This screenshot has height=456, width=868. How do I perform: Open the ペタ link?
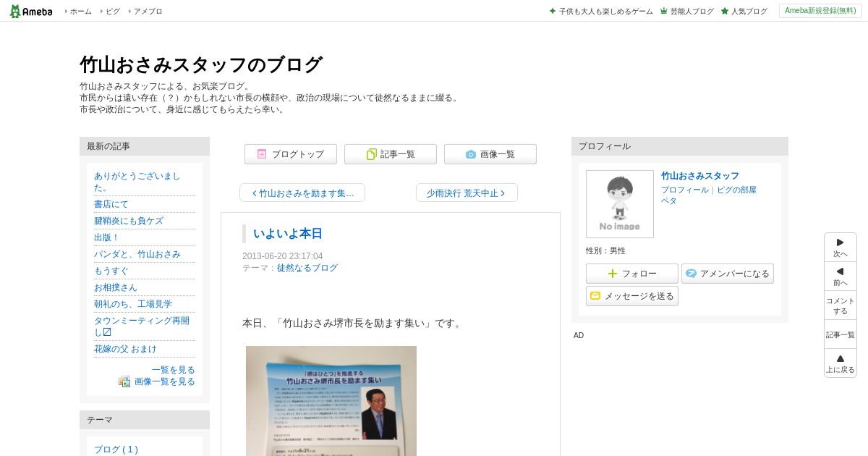669,200
